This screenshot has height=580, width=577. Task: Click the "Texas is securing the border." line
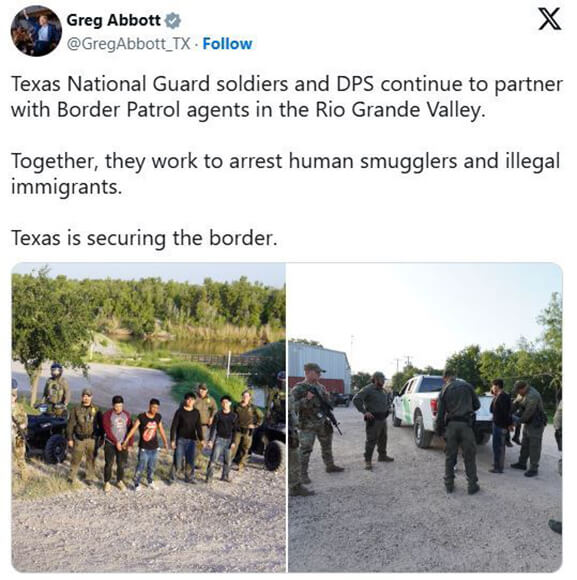tap(144, 238)
